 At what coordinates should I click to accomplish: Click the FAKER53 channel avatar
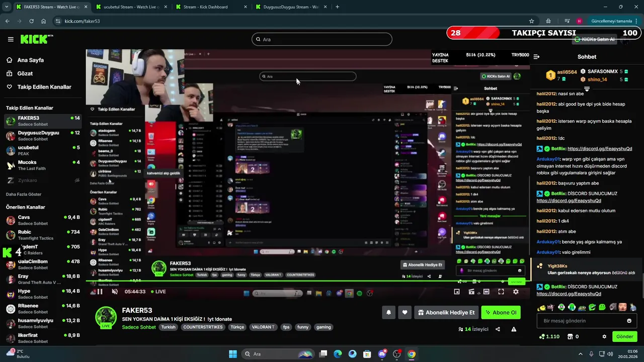click(106, 317)
